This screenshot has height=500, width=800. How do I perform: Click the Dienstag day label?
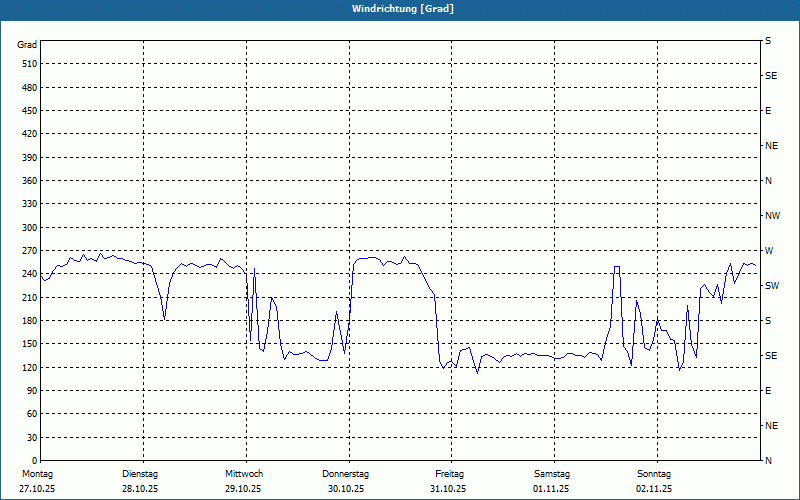coord(140,474)
